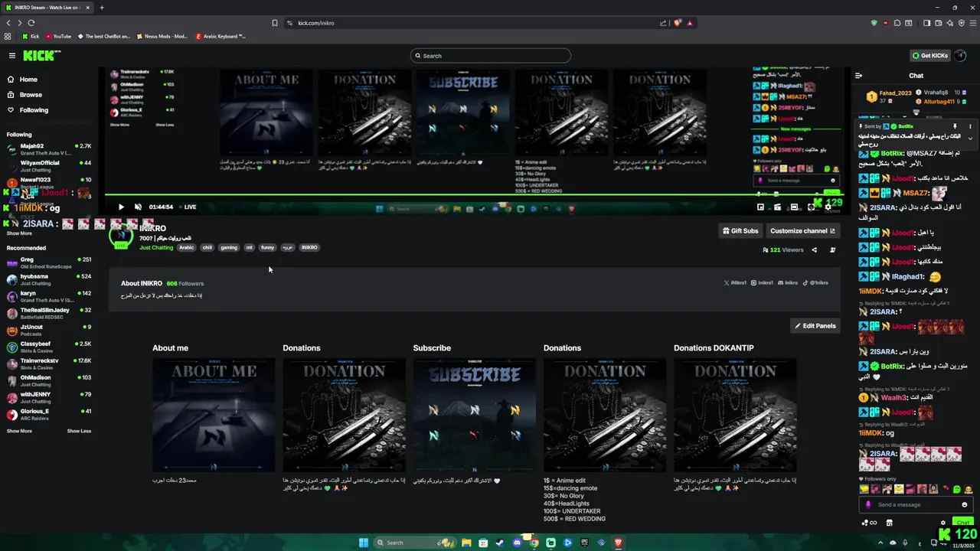Open Nexus Mods bookmark
This screenshot has height=551, width=980.
(x=162, y=36)
